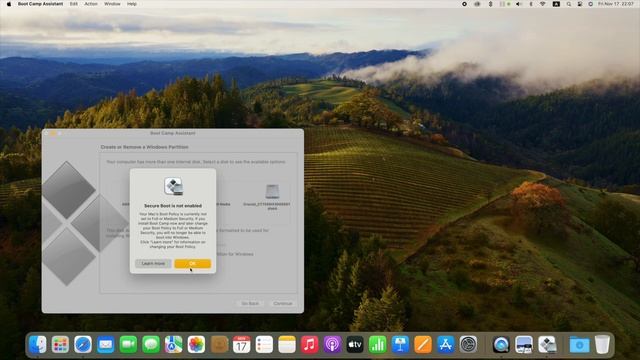Open the Trash in the Dock

pos(602,345)
